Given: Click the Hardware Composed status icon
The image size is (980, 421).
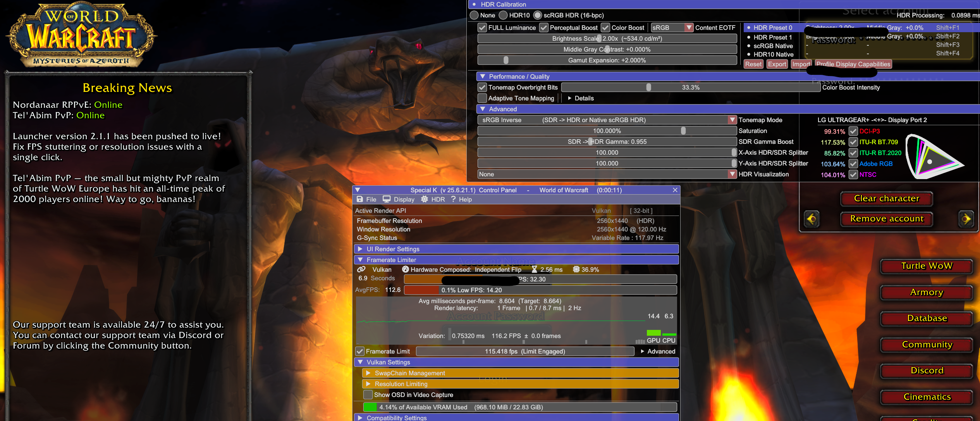Looking at the screenshot, I should [x=406, y=269].
